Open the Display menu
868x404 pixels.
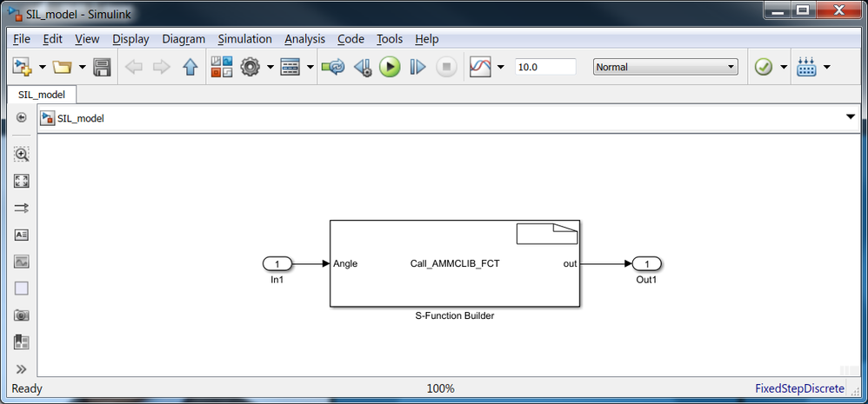tap(130, 39)
